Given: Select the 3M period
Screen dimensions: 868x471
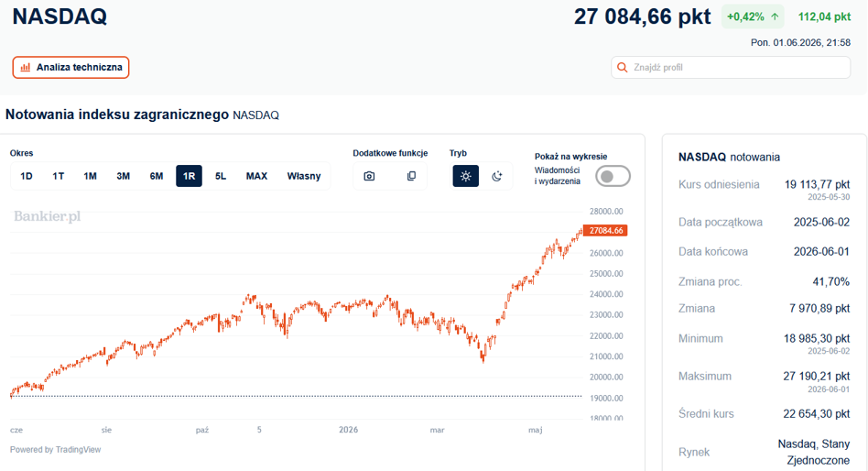Looking at the screenshot, I should click(123, 176).
